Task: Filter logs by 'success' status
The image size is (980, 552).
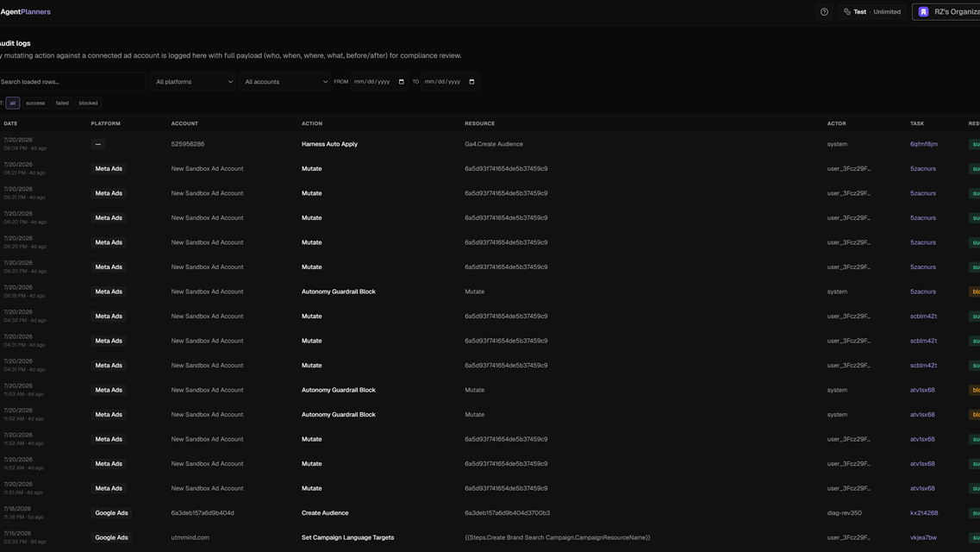Action: 35,103
